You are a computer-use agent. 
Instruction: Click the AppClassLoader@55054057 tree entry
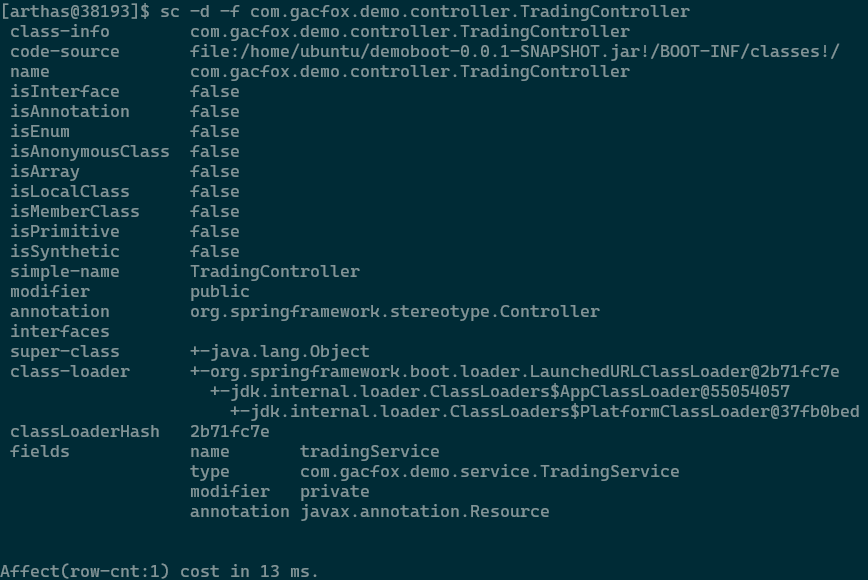pos(499,392)
